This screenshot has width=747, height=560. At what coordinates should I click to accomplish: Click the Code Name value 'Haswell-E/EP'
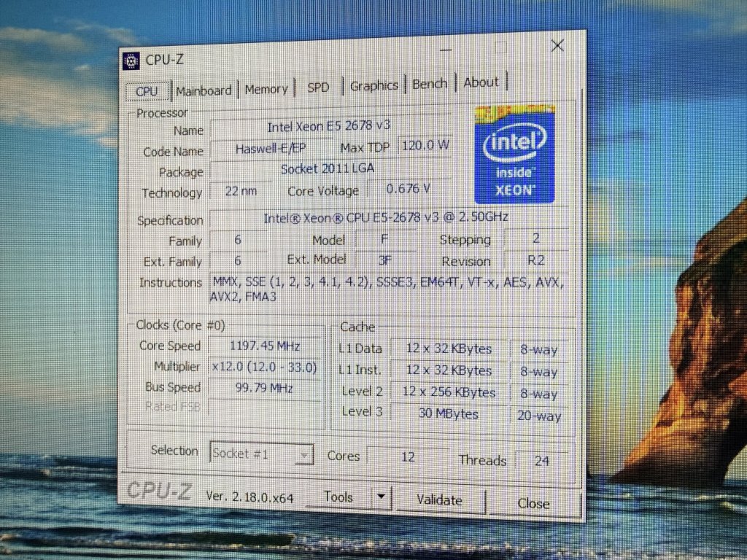pyautogui.click(x=271, y=149)
